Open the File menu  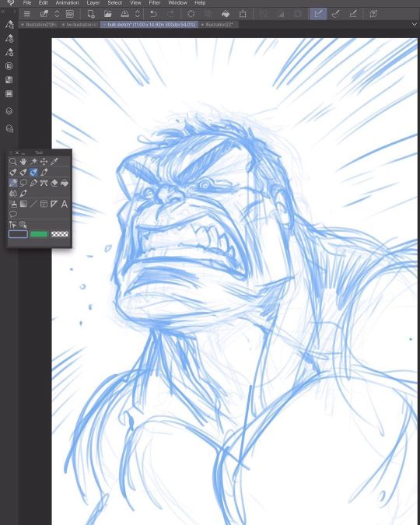(x=27, y=2)
